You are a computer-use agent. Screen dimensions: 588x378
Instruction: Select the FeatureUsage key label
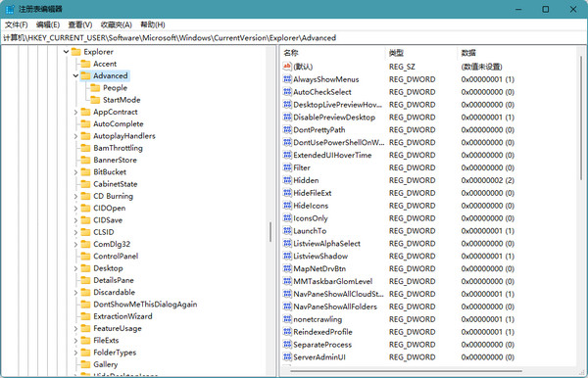[x=118, y=328]
